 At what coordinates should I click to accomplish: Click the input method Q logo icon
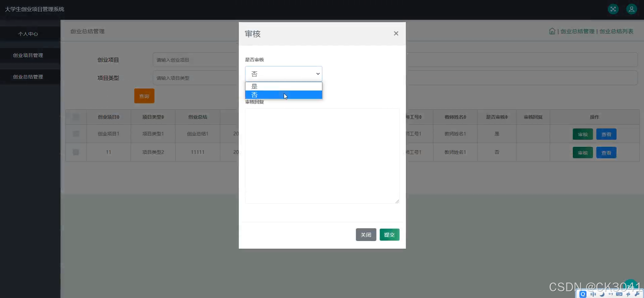point(583,294)
